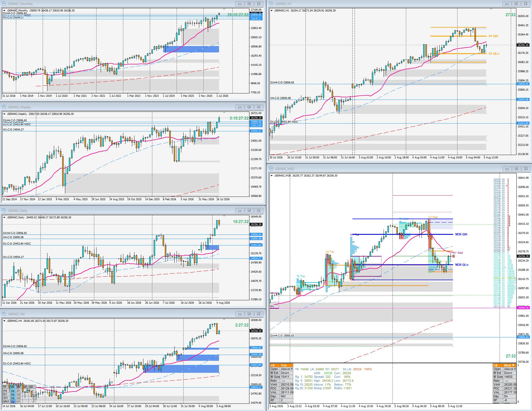Image resolution: width=532 pixels, height=411 pixels.
Task: Maximize the GER40C Weekly chart window
Action: point(249,107)
